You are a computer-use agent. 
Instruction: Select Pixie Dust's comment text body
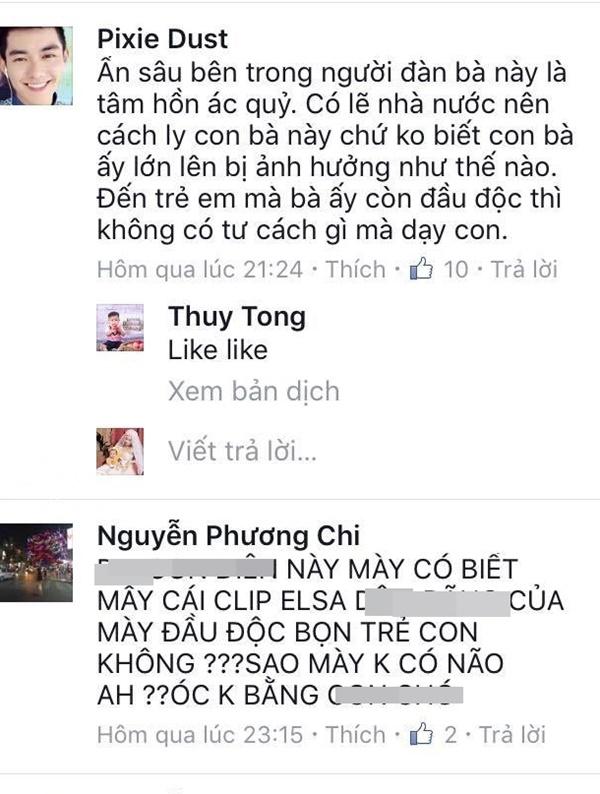point(335,151)
